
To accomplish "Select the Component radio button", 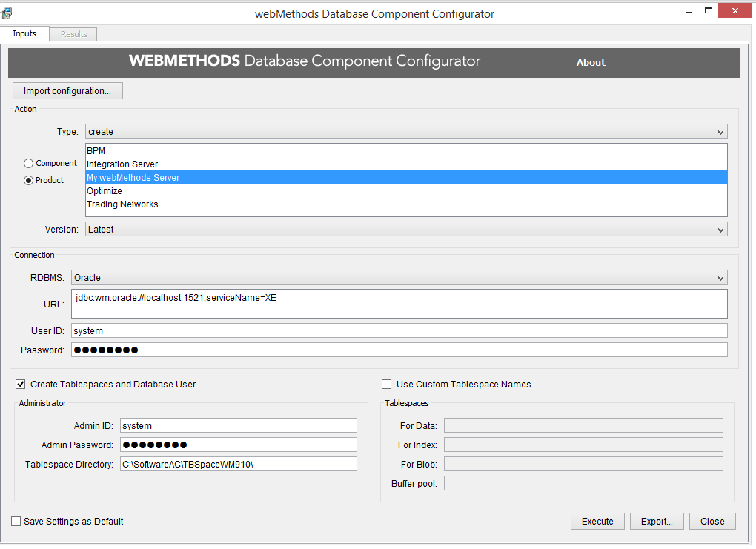I will coord(29,163).
